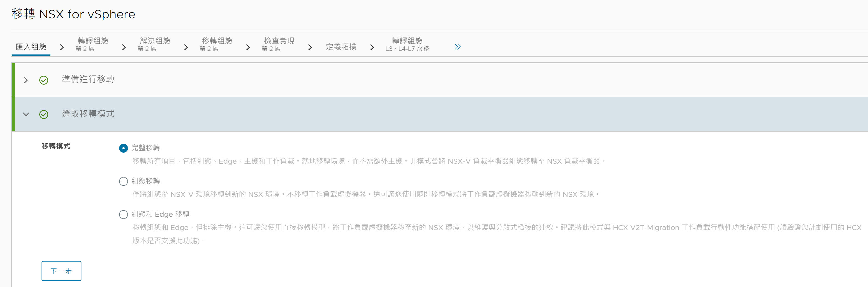Go to 轉譯組態 第 2 層 step
Viewport: 868px width, 287px height.
click(x=92, y=45)
